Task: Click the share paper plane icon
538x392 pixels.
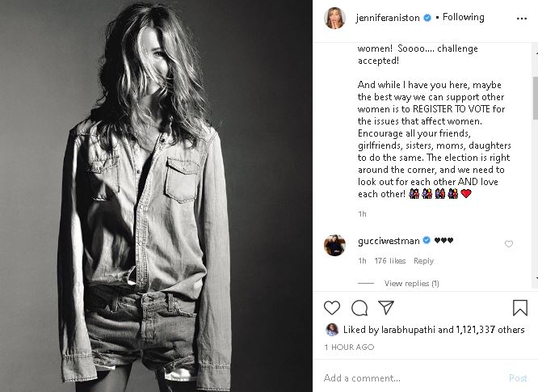Action: tap(386, 307)
